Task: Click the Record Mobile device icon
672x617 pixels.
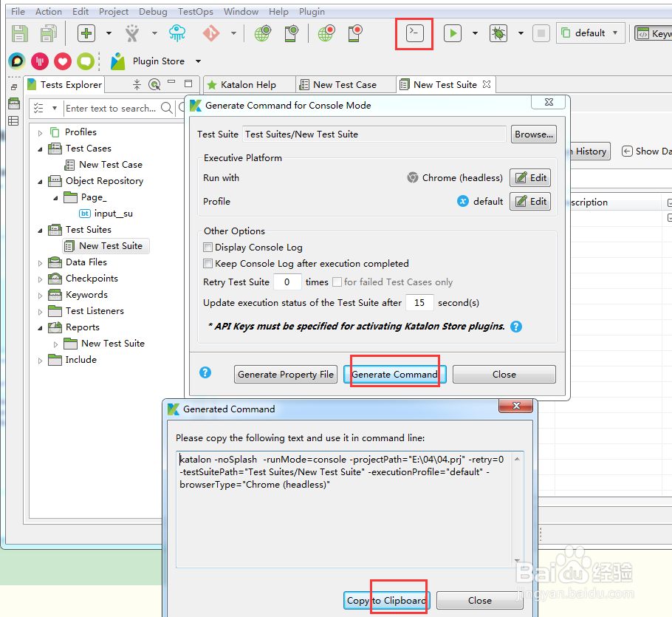Action: [355, 33]
